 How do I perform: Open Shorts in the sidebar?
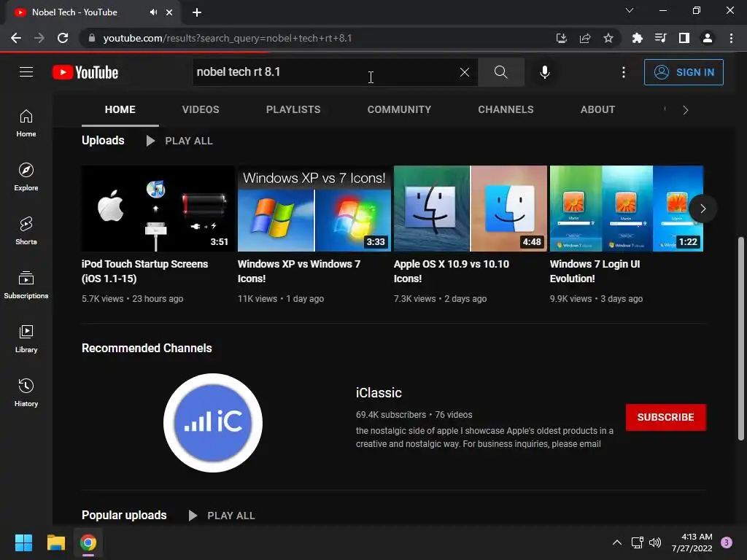point(26,231)
